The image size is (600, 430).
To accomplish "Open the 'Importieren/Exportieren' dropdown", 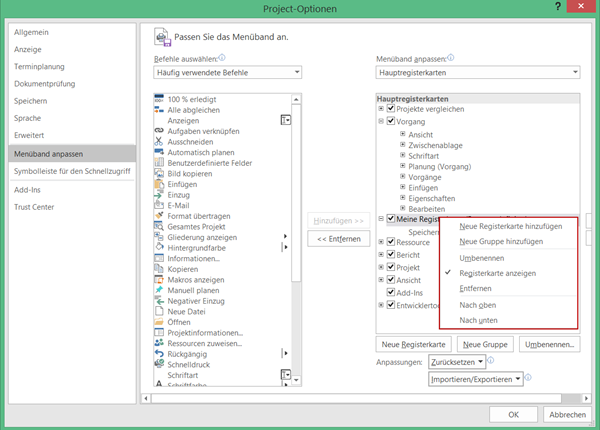I will [x=476, y=379].
